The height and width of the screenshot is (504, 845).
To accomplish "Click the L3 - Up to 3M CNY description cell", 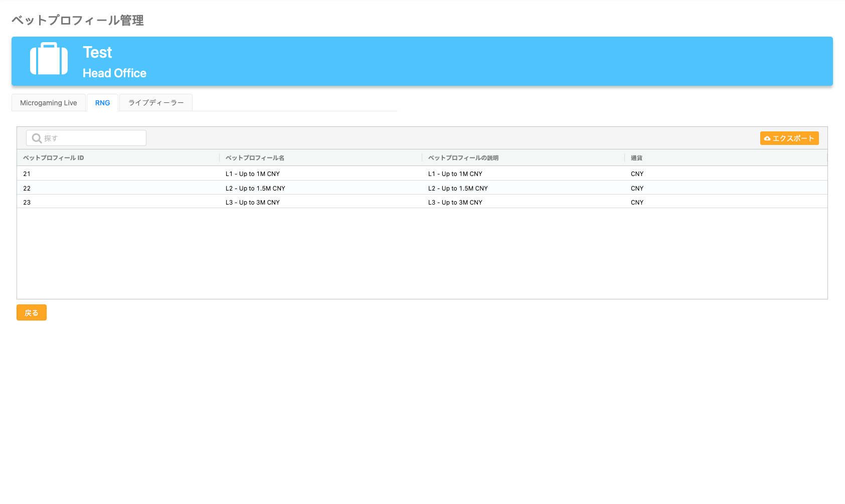I will pos(455,203).
